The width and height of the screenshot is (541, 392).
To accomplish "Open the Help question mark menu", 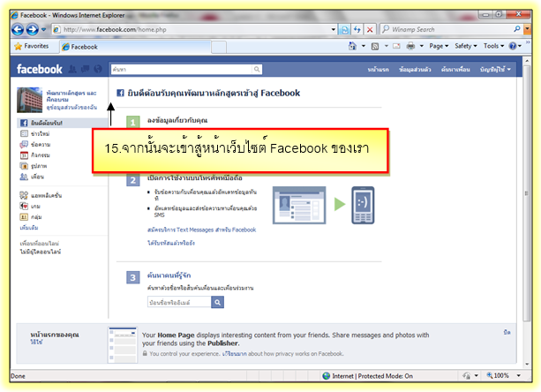I will click(x=515, y=46).
